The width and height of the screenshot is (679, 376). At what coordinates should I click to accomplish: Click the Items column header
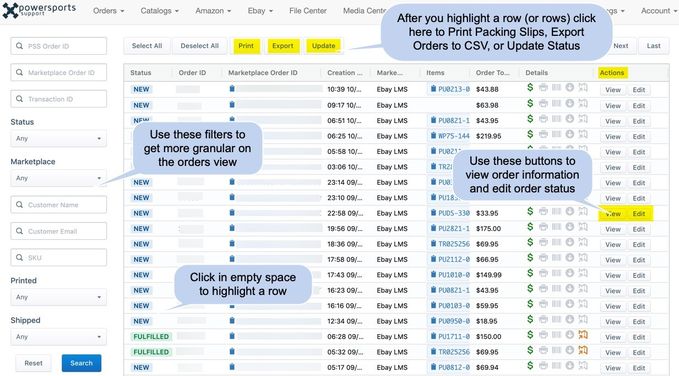click(x=435, y=73)
